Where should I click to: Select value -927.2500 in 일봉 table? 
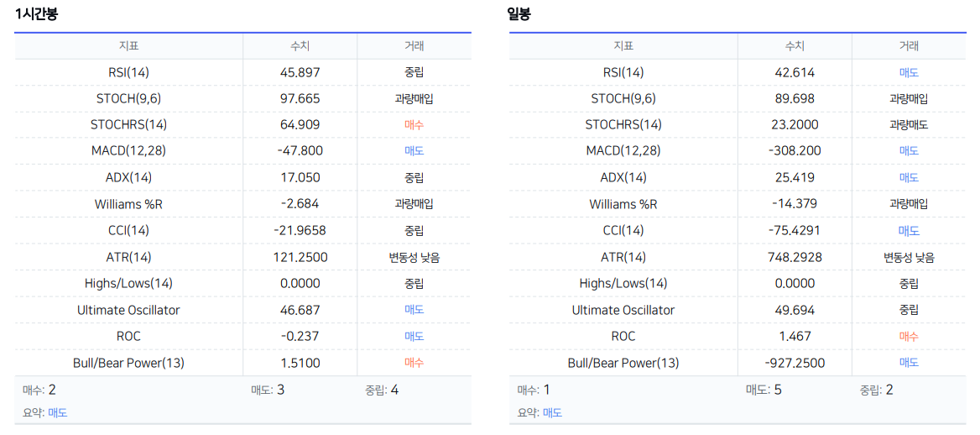click(x=795, y=363)
